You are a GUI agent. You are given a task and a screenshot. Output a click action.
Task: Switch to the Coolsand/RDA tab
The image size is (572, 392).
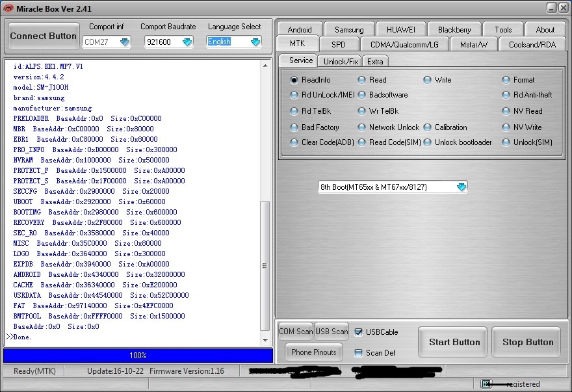[x=532, y=44]
